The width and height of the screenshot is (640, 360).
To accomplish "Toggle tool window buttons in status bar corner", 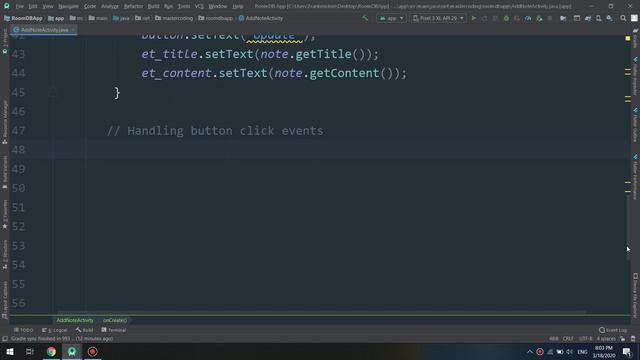I will pos(5,338).
